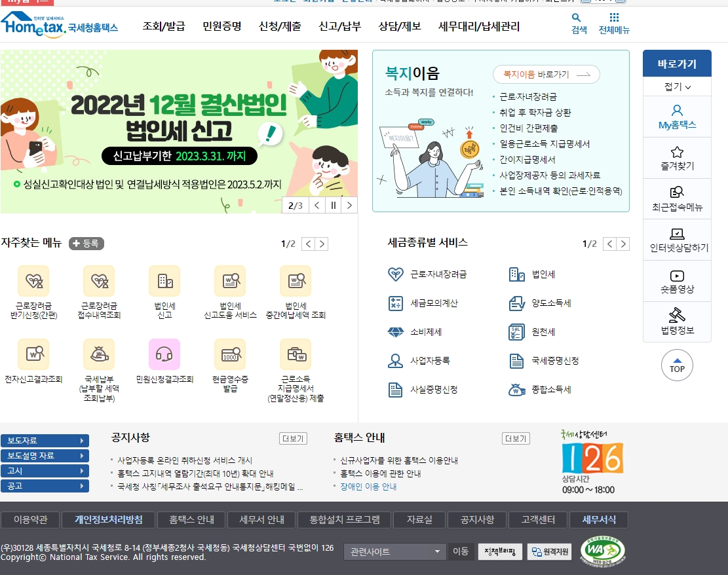Open 원천세 icon
This screenshot has width=728, height=575.
(517, 332)
